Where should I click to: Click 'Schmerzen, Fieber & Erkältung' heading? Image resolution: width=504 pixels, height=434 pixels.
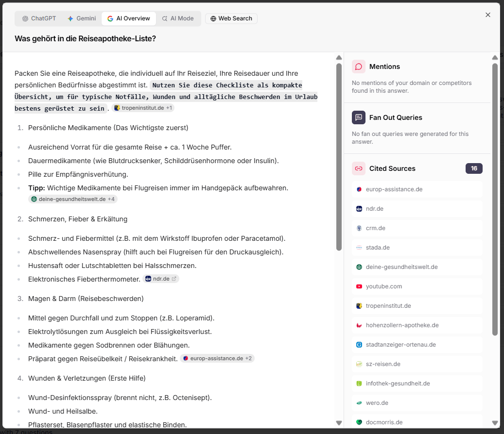click(78, 219)
